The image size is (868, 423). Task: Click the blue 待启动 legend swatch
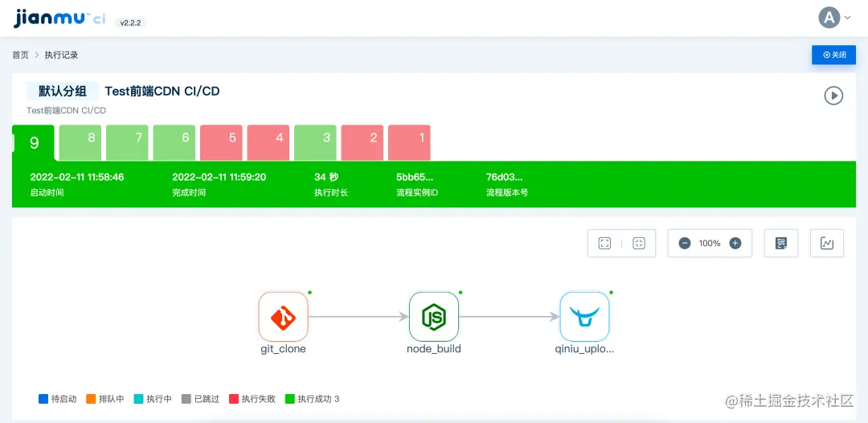(x=43, y=399)
